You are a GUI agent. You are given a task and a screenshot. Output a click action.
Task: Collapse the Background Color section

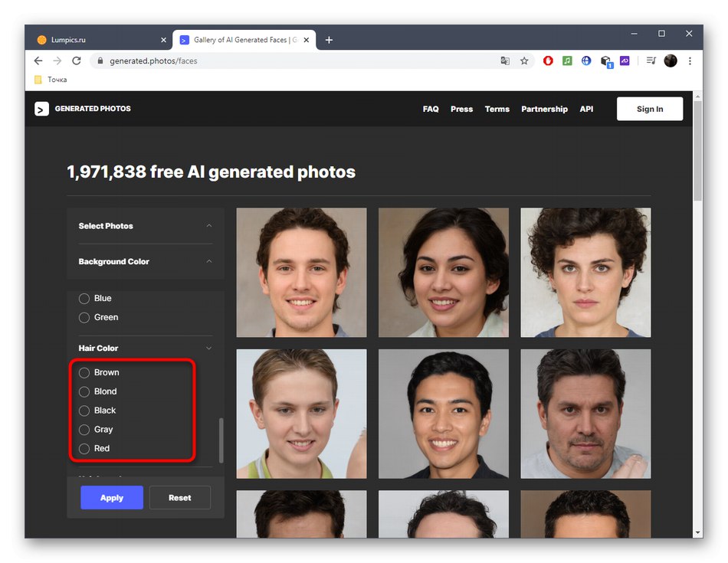coord(209,262)
